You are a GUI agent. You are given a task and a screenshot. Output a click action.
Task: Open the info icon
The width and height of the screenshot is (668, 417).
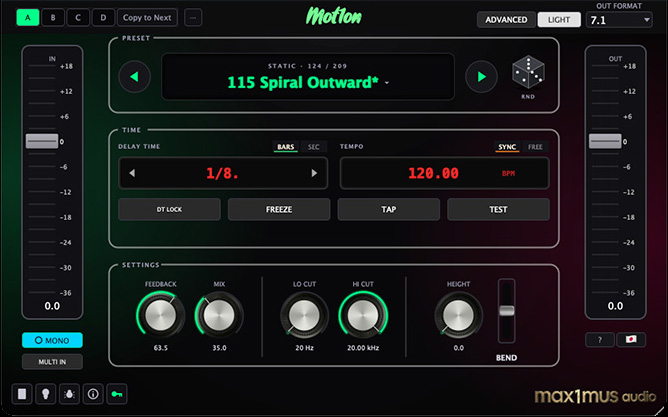[93, 394]
